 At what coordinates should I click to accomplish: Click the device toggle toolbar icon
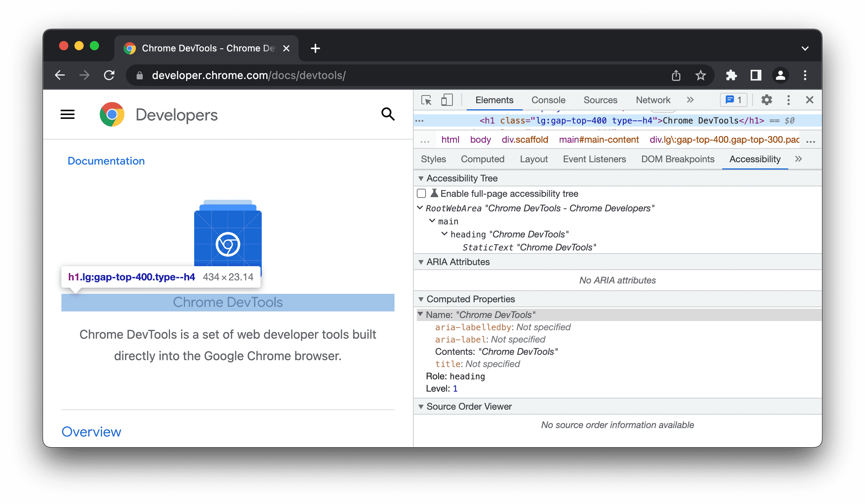tap(447, 100)
